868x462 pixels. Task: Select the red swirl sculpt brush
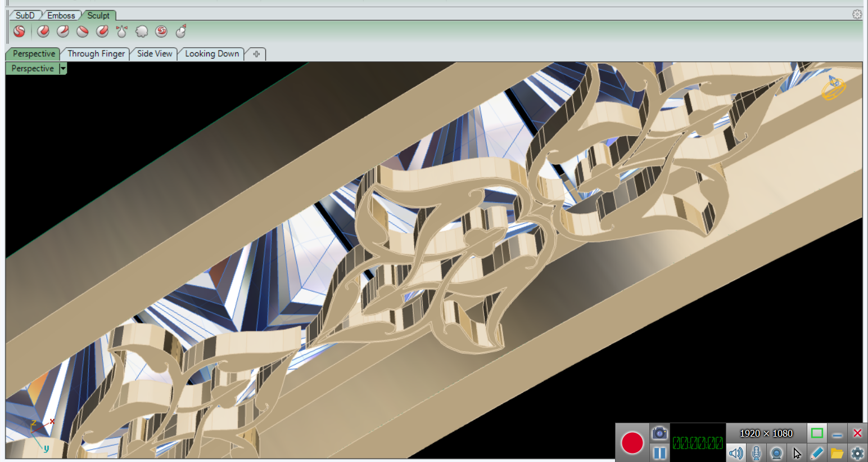point(161,32)
